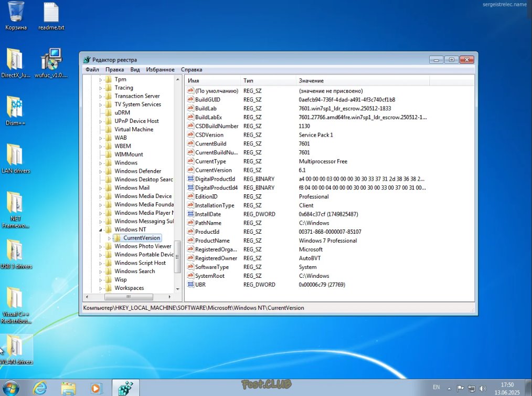Open the Файл menu

(92, 70)
